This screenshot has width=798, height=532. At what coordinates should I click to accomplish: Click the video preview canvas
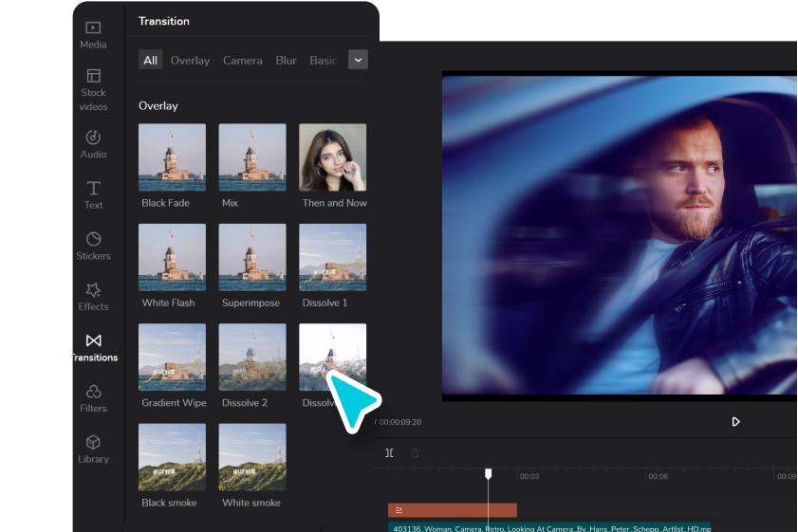(620, 235)
